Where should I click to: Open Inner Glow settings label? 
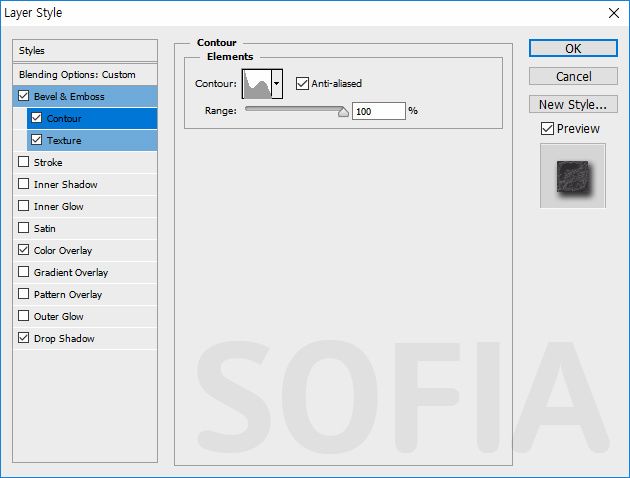[x=59, y=206]
